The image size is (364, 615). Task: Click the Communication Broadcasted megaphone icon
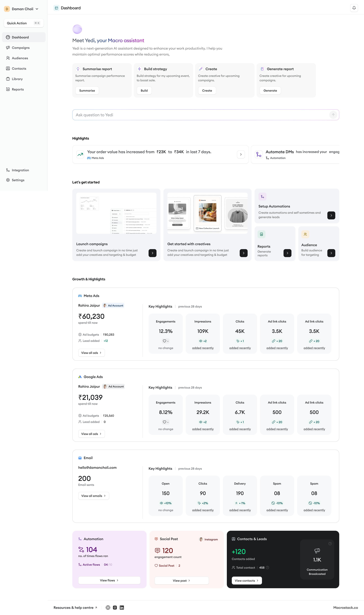coord(317,551)
